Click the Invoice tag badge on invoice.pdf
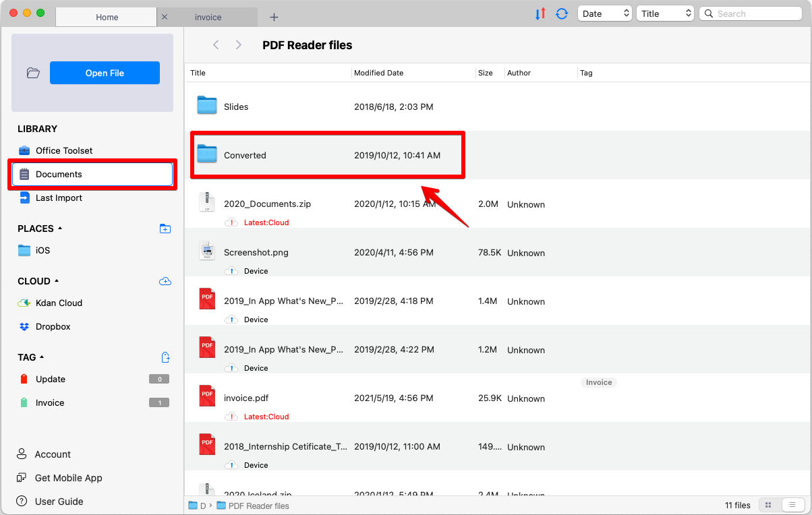The height and width of the screenshot is (515, 812). [599, 382]
